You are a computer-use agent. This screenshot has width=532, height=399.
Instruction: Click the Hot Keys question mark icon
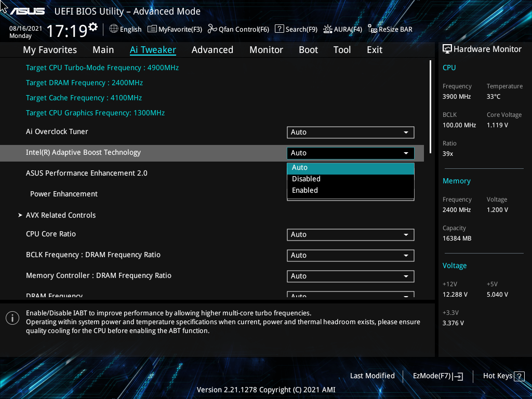point(519,376)
